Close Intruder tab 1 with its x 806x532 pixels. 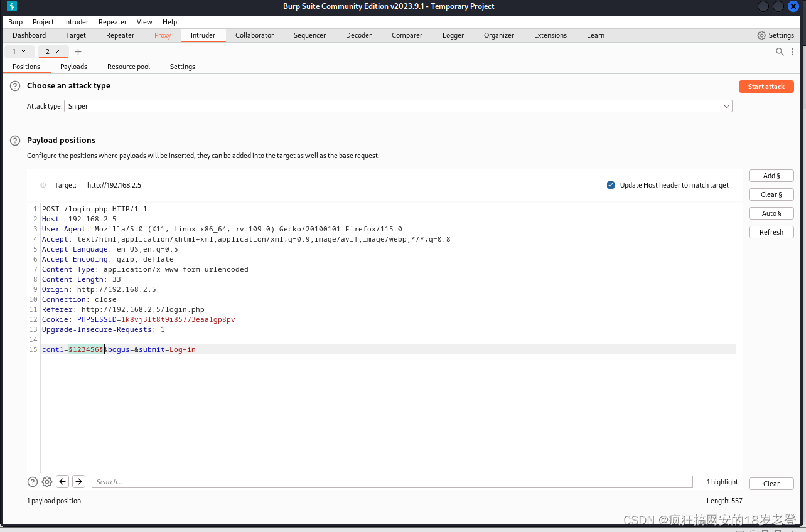[x=24, y=51]
